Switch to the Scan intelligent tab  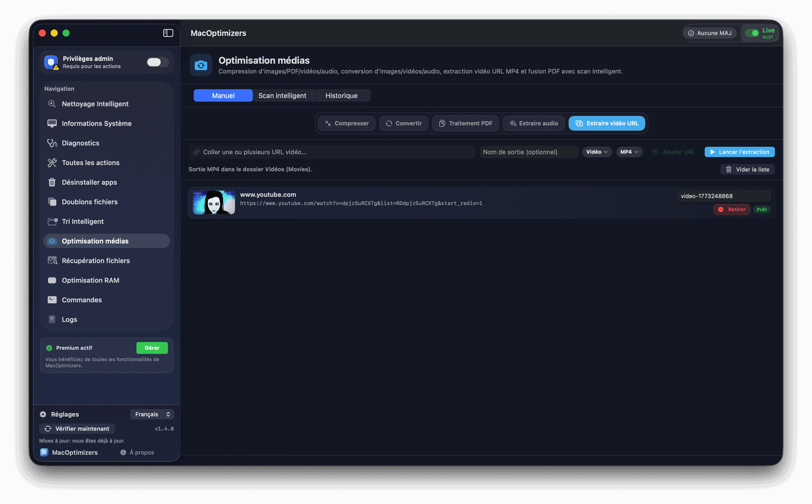pos(282,96)
